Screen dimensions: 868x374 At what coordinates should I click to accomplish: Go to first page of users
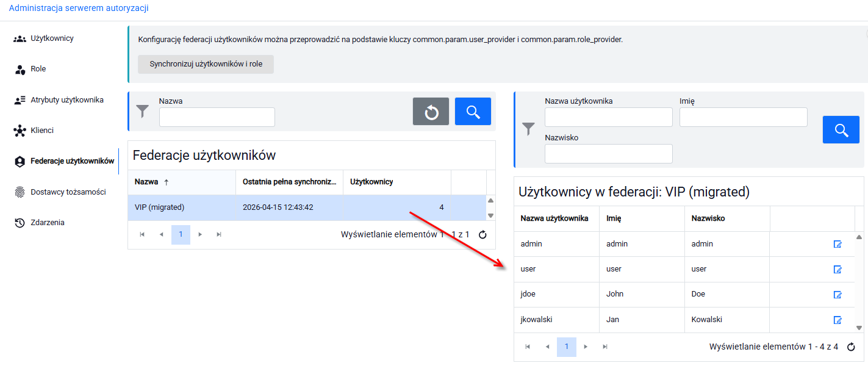(528, 347)
